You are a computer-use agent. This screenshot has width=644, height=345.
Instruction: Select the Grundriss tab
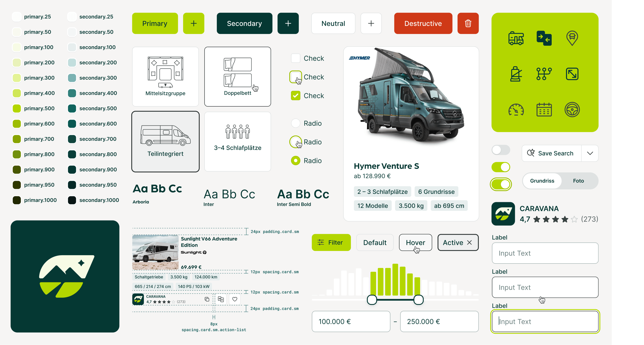(542, 181)
